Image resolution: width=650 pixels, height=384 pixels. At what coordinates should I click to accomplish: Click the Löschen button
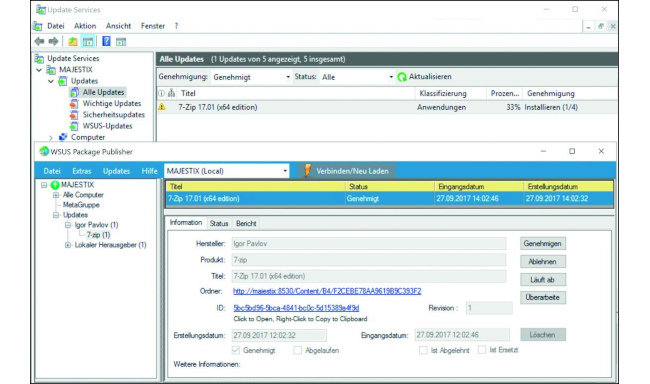point(543,335)
